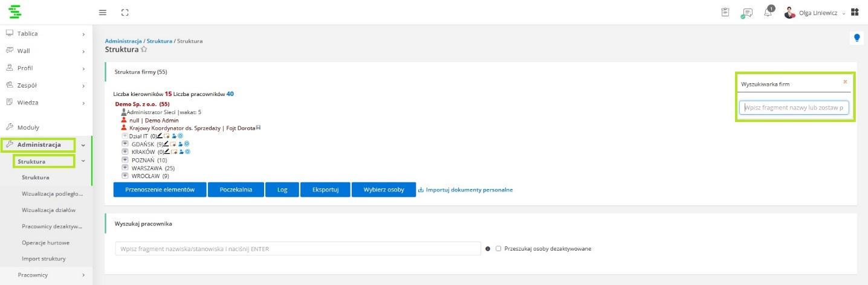Open Olga Liniewicz user dropdown
868x285 pixels.
tap(816, 13)
